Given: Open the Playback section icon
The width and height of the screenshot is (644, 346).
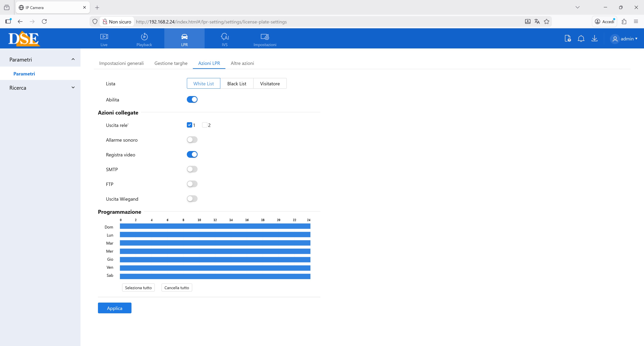Looking at the screenshot, I should [x=144, y=37].
